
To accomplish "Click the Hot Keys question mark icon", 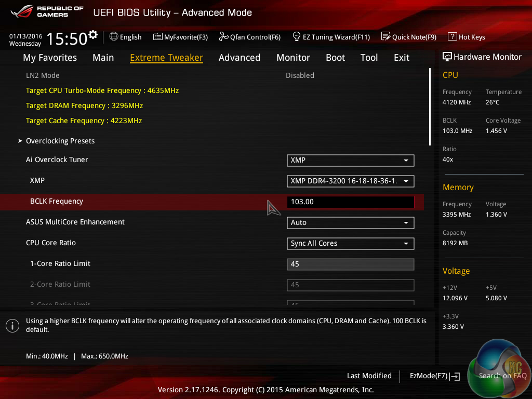I will point(453,37).
